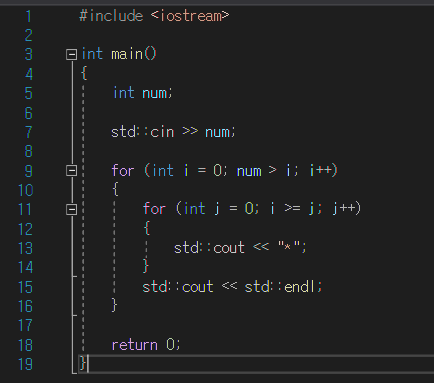Click the closing brace on line 16
The image size is (434, 383).
[x=114, y=305]
